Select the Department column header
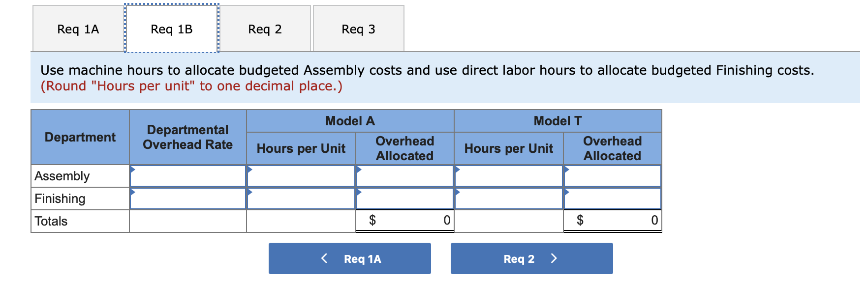This screenshot has width=868, height=284. (x=80, y=137)
